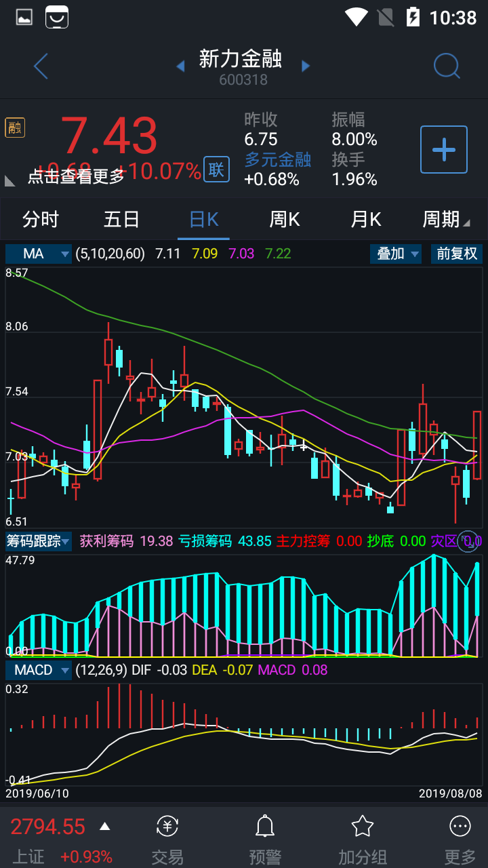Open 加分组 star icon

[x=363, y=826]
